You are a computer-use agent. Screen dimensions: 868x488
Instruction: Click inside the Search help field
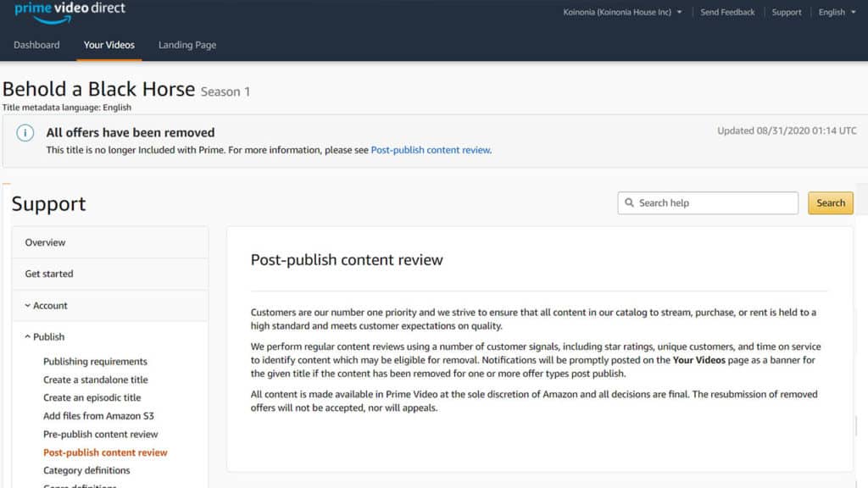click(708, 203)
